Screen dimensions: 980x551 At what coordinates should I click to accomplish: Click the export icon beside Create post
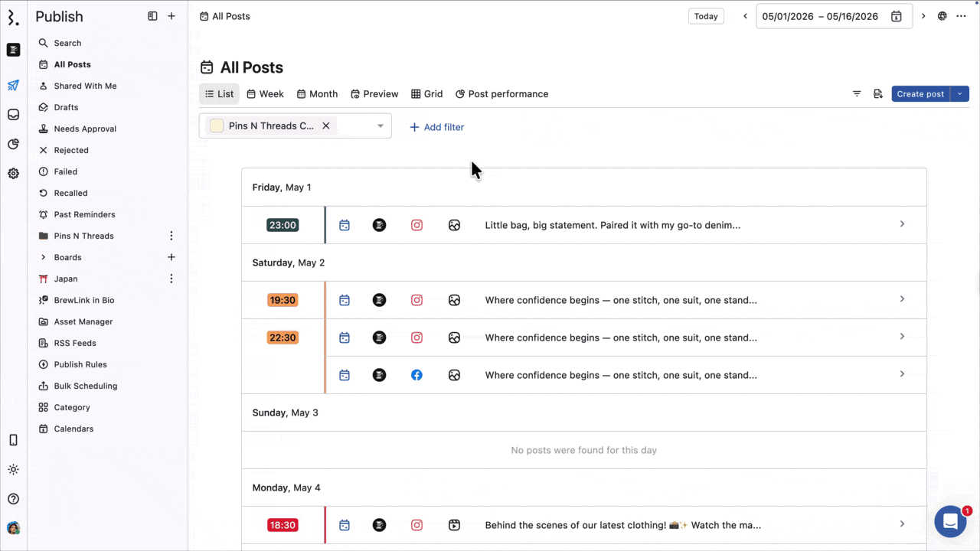click(x=878, y=94)
